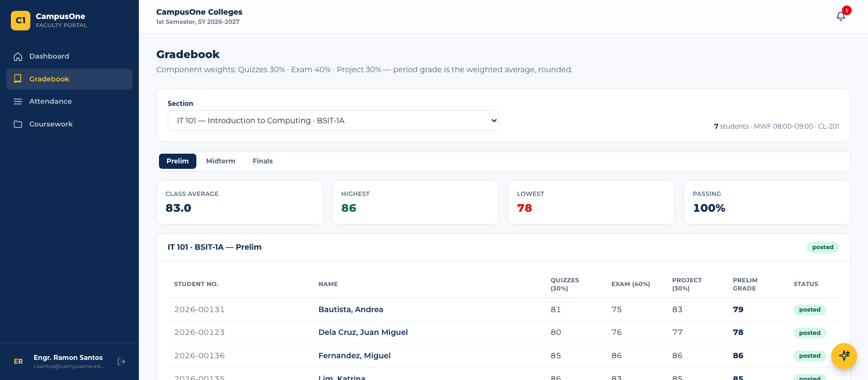
Task: Click the Prelim Grade column header
Action: coord(745,284)
